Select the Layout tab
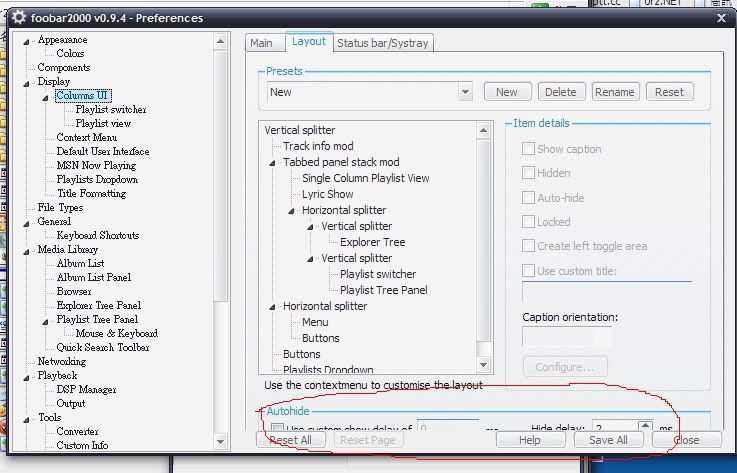Image resolution: width=737 pixels, height=473 pixels. (309, 41)
